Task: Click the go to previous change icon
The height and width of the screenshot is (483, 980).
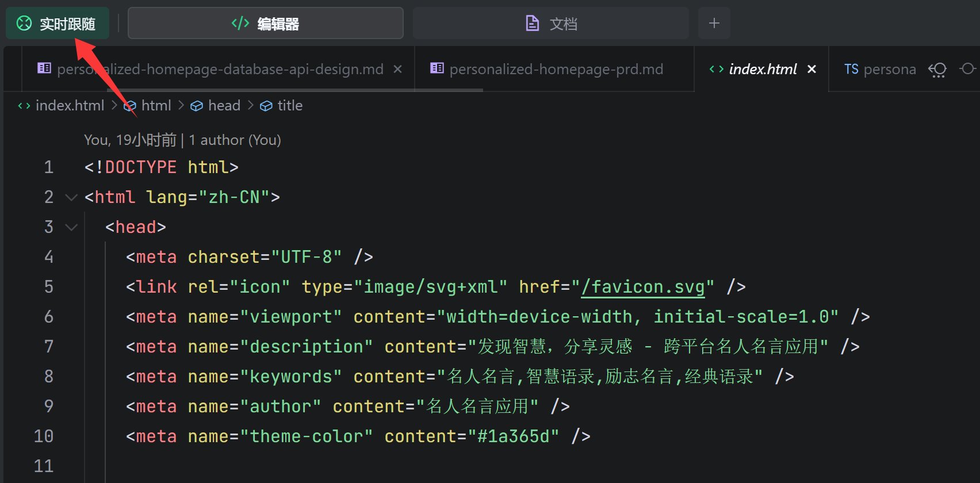Action: [937, 70]
